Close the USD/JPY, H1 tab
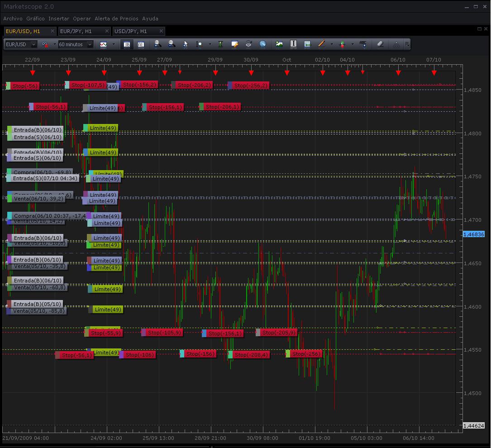Viewport: 491px width, 448px height. coord(161,31)
